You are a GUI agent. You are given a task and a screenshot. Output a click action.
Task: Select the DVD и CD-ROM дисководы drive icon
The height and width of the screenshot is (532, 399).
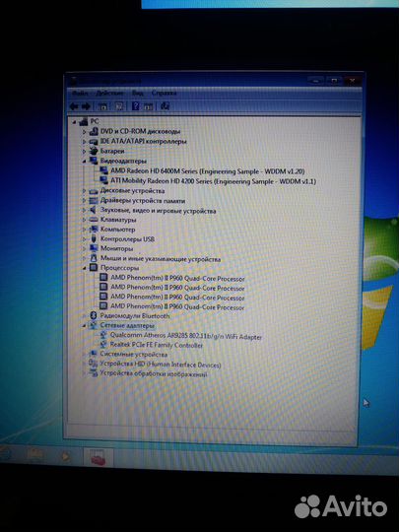[x=94, y=131]
